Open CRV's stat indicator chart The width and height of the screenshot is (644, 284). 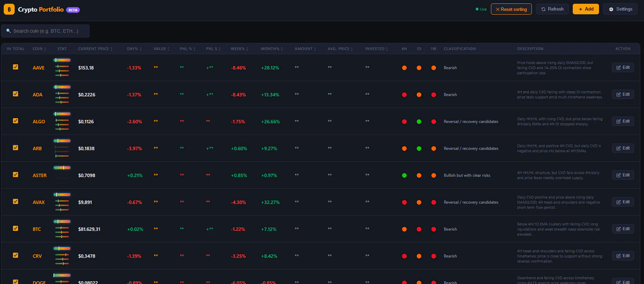point(62,256)
